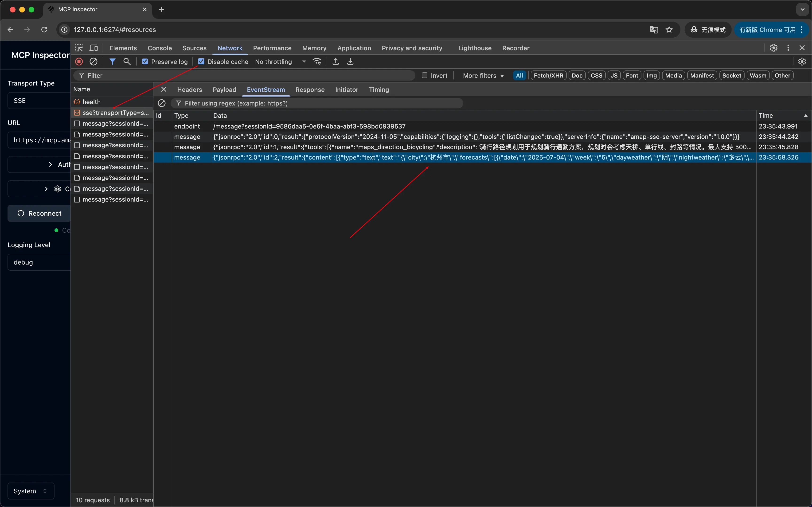812x507 pixels.
Task: Toggle the network filter funnel icon
Action: coord(113,62)
